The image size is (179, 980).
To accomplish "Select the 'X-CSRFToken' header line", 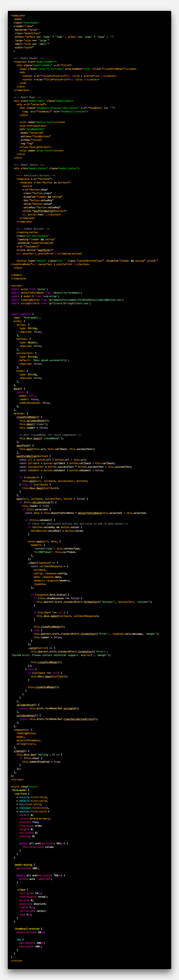I will 55,552.
